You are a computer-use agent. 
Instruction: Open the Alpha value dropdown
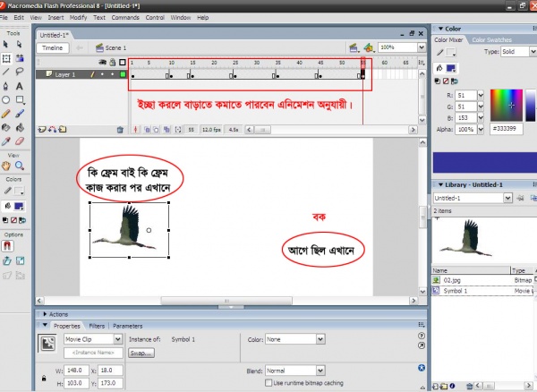[481, 130]
